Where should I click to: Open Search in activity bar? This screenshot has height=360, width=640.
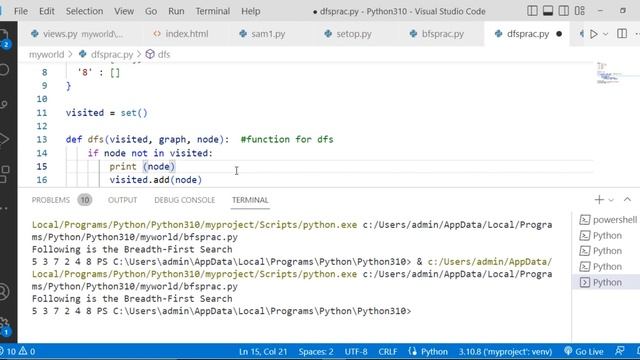point(4,70)
